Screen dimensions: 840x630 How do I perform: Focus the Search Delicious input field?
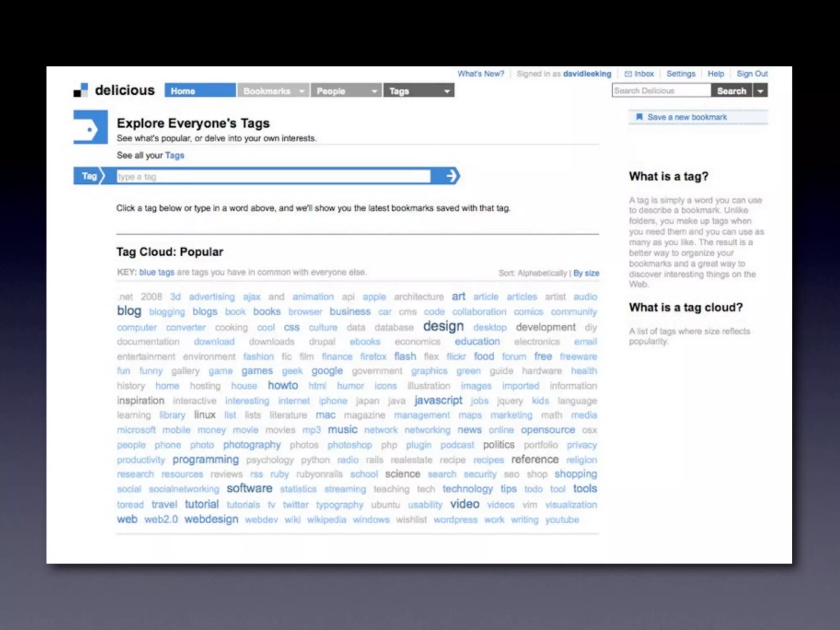661,91
